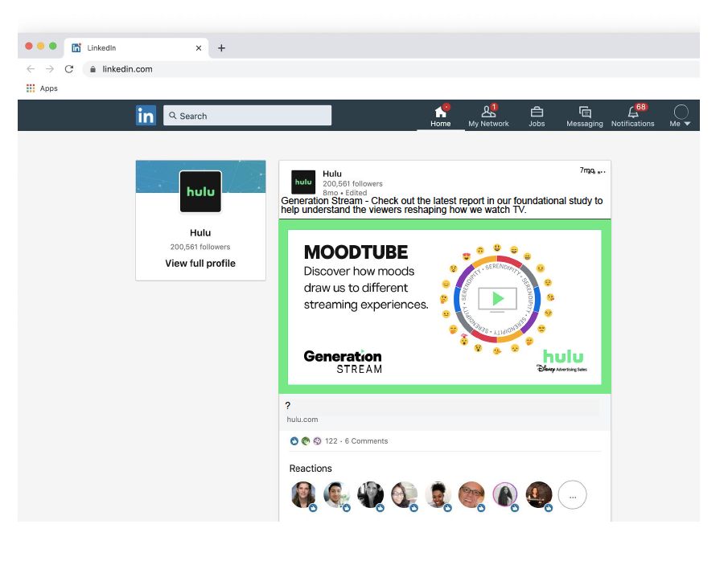Click the '200,561 followers' text in sidebar
Image resolution: width=728 pixels, height=561 pixels.
point(200,247)
